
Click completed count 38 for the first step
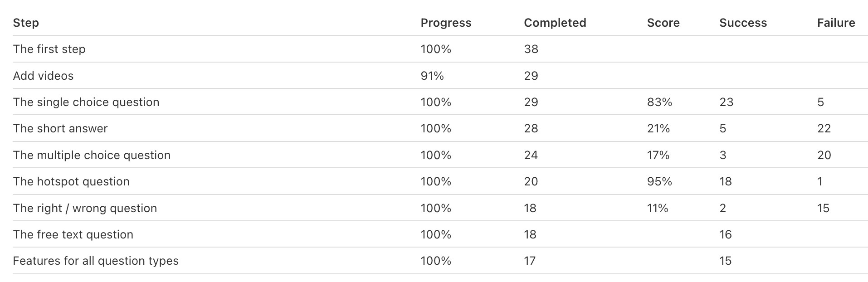[531, 49]
